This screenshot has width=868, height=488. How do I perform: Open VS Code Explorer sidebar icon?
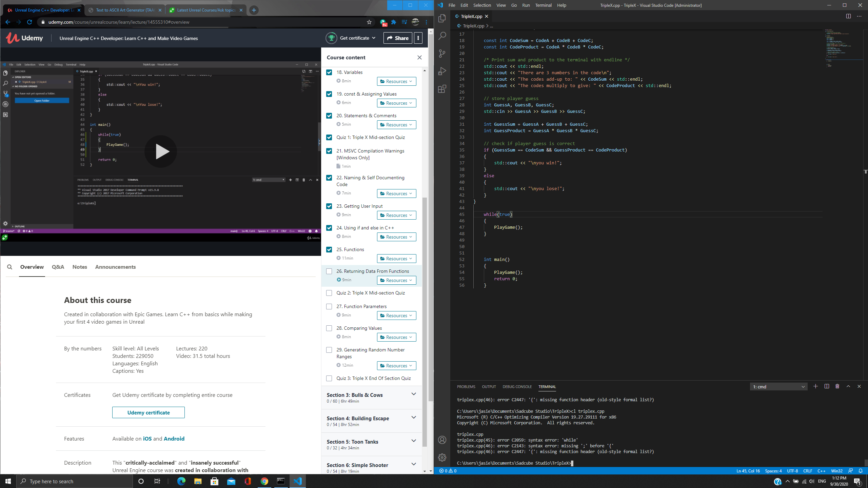[442, 18]
